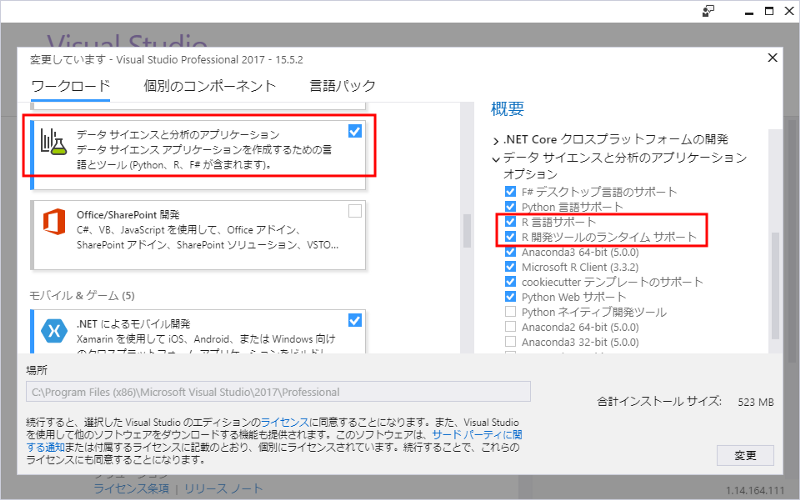Open the 言語パック tab
The width and height of the screenshot is (800, 500).
coord(342,86)
